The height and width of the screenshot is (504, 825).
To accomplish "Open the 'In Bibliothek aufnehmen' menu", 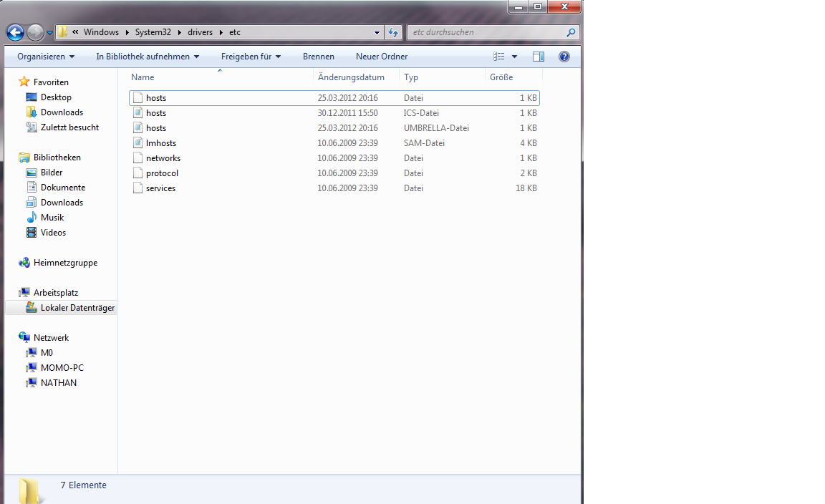I will (148, 57).
